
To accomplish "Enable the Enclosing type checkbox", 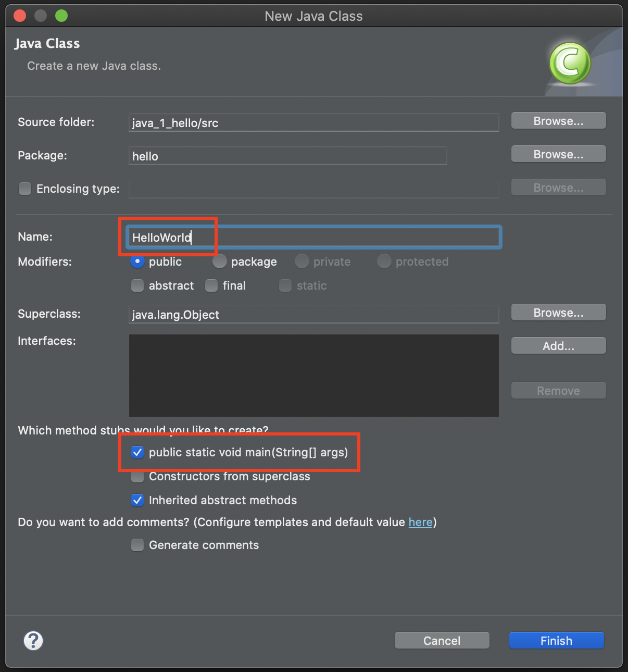I will click(25, 189).
